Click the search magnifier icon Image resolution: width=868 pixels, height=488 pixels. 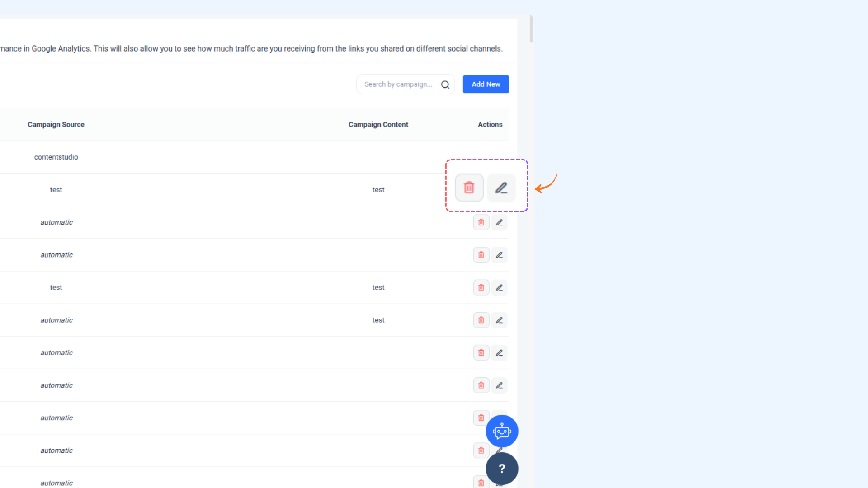click(x=445, y=84)
